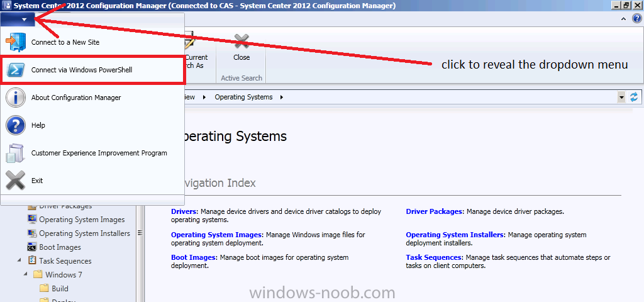Click the Configuration Manager title bar icon
The height and width of the screenshot is (302, 644).
click(6, 6)
